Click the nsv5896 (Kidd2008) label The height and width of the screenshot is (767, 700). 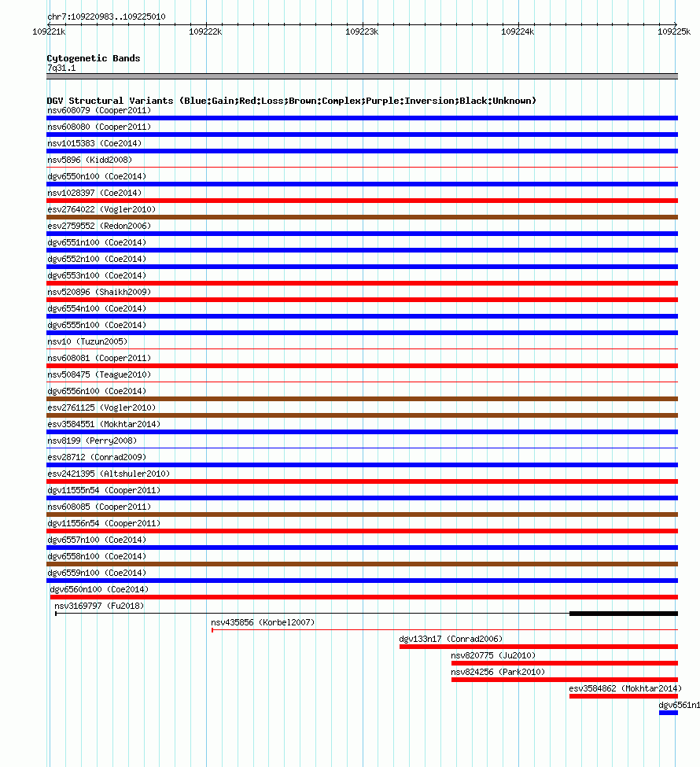(90, 160)
